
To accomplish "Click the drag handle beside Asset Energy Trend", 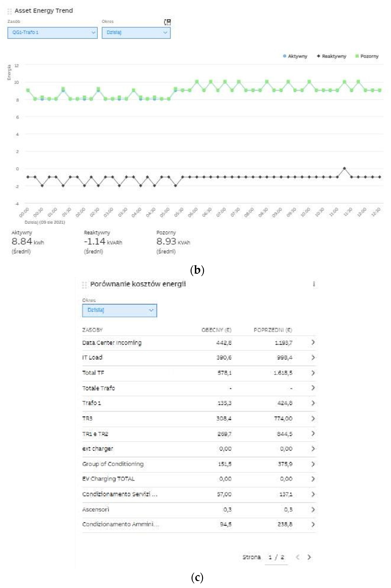I will [x=9, y=11].
